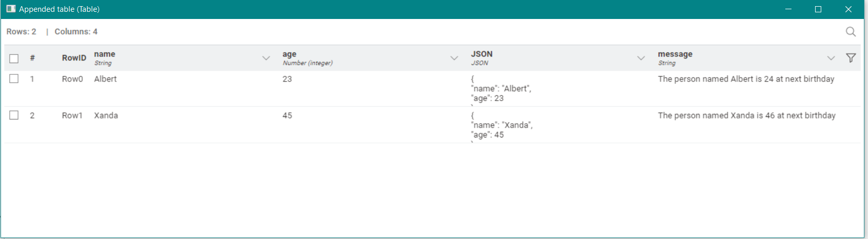Check the checkbox for row 2

pyautogui.click(x=14, y=115)
